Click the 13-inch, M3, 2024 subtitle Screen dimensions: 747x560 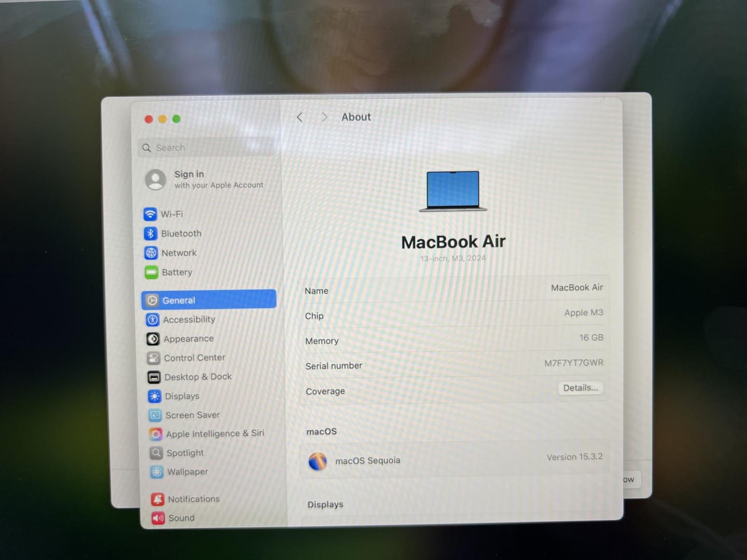pyautogui.click(x=453, y=258)
